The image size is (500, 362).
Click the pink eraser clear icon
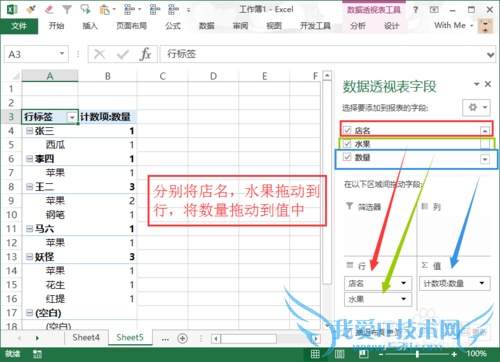[x=49, y=9]
